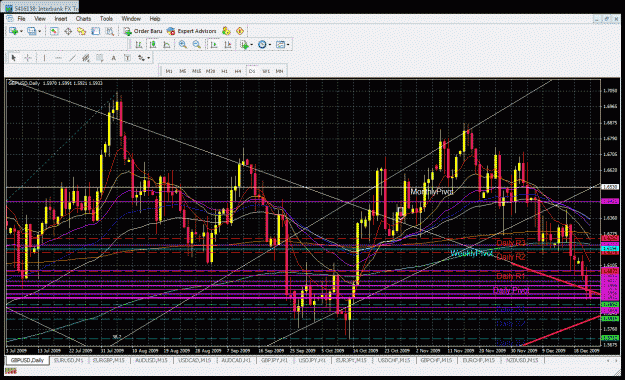Select the vertical line drawing tool
Screen dimensions: 625x380
coord(44,58)
